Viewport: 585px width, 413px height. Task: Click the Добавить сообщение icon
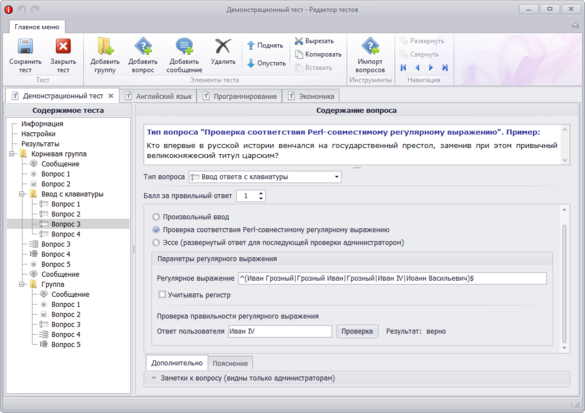(184, 47)
